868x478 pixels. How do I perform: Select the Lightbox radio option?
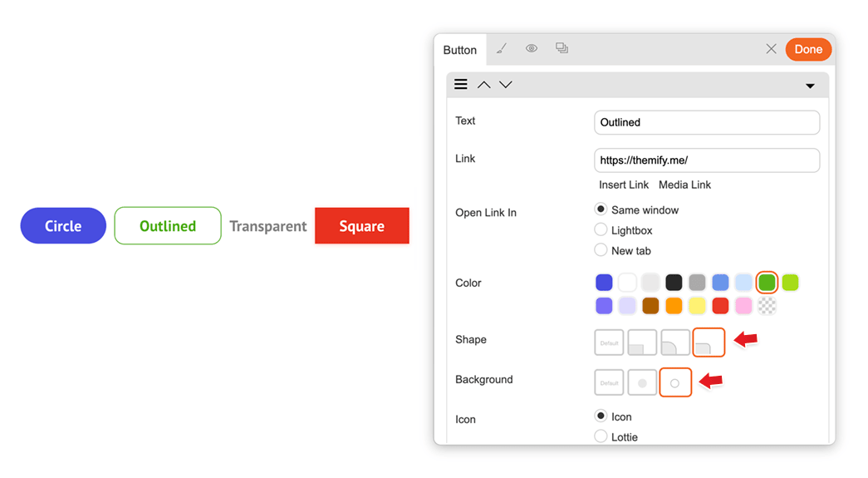[x=601, y=229]
